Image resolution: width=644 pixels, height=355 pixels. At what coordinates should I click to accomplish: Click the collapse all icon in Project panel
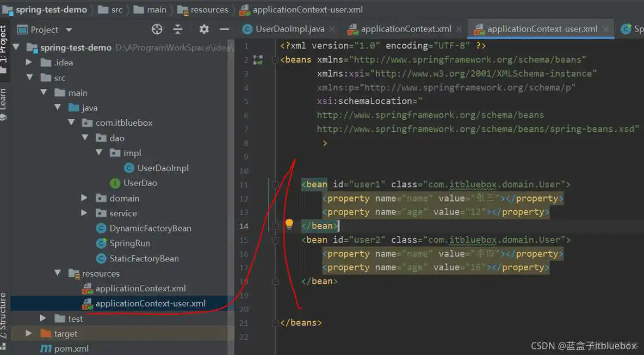178,29
